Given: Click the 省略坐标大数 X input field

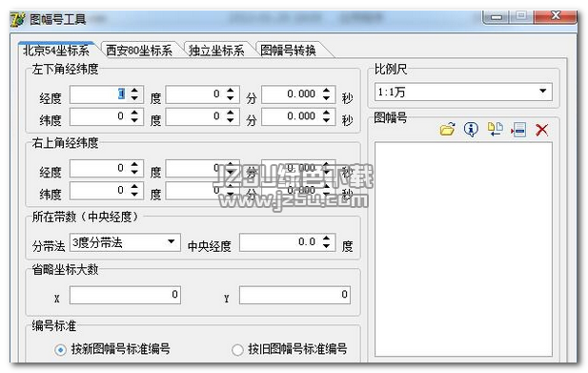Looking at the screenshot, I should click(125, 295).
